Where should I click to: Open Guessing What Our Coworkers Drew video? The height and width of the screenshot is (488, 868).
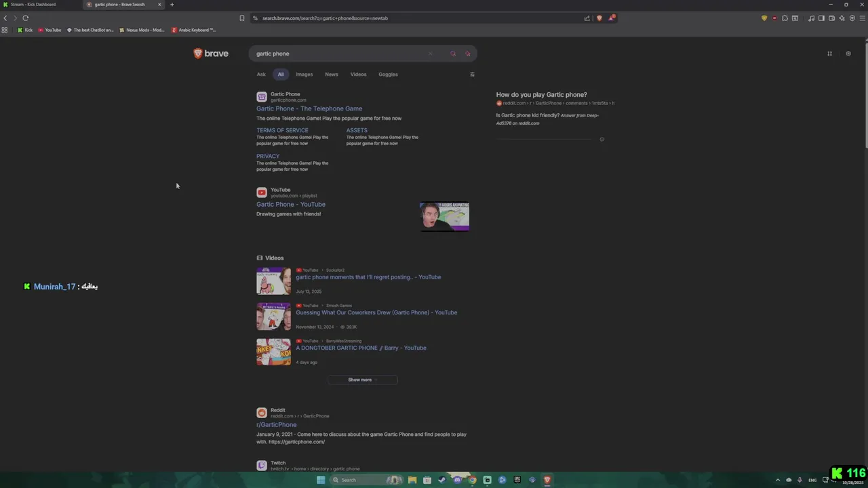pyautogui.click(x=376, y=312)
